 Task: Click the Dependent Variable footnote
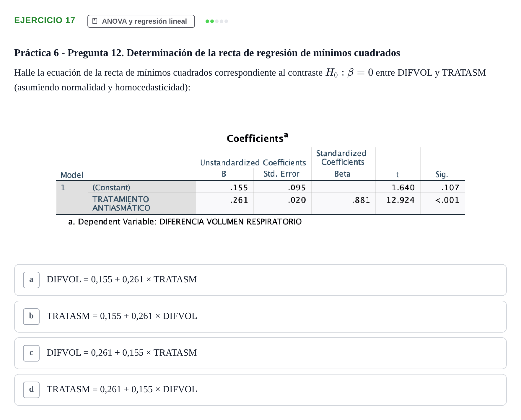185,222
